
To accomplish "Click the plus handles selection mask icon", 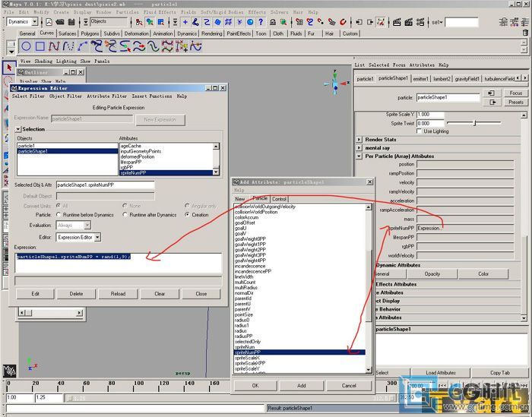I will pyautogui.click(x=185, y=22).
